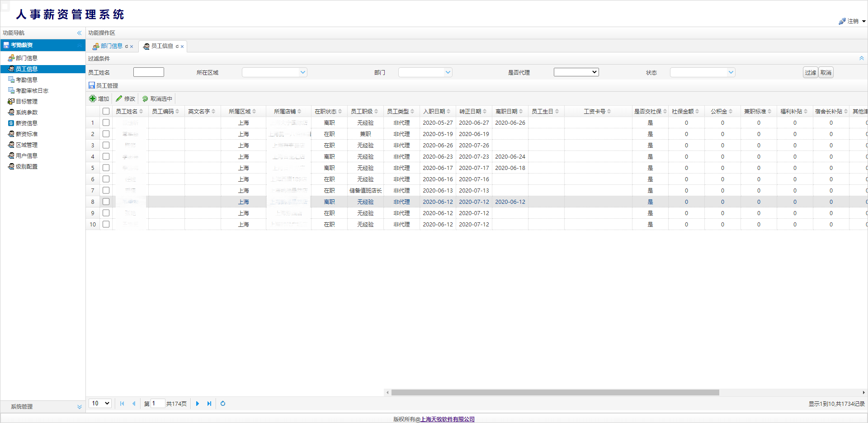The width and height of the screenshot is (868, 423).
Task: Refresh the employee table
Action: coord(223,404)
